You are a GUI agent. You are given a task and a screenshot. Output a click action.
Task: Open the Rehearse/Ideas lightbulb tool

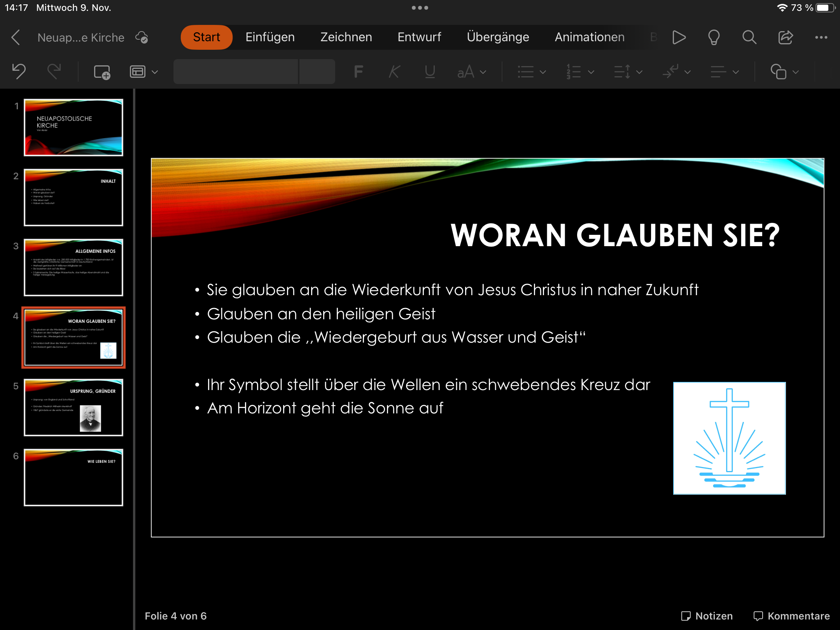point(714,37)
